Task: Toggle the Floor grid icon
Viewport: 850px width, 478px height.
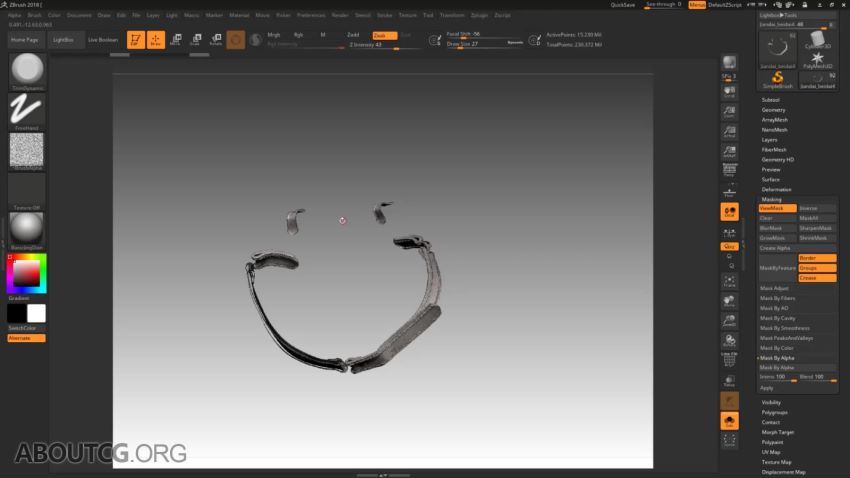Action: pos(730,191)
